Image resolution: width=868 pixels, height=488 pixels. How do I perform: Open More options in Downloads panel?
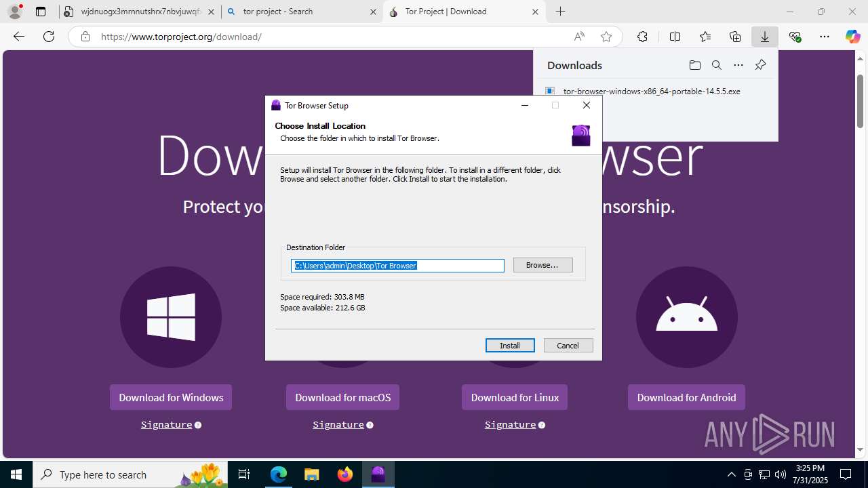point(738,65)
